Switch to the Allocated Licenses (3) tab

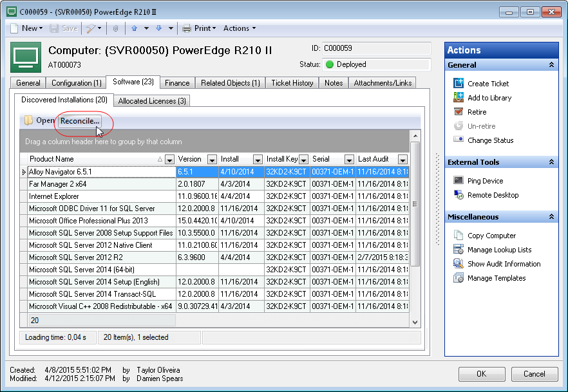(x=152, y=101)
